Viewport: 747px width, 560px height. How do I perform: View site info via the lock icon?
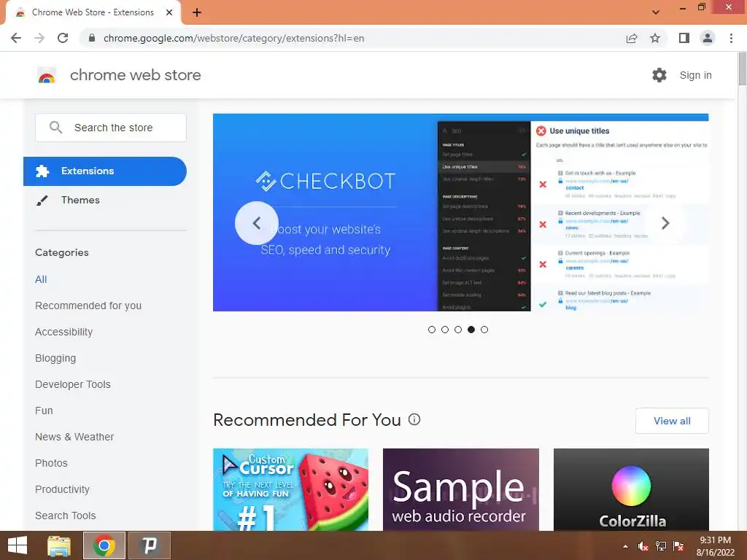tap(93, 38)
